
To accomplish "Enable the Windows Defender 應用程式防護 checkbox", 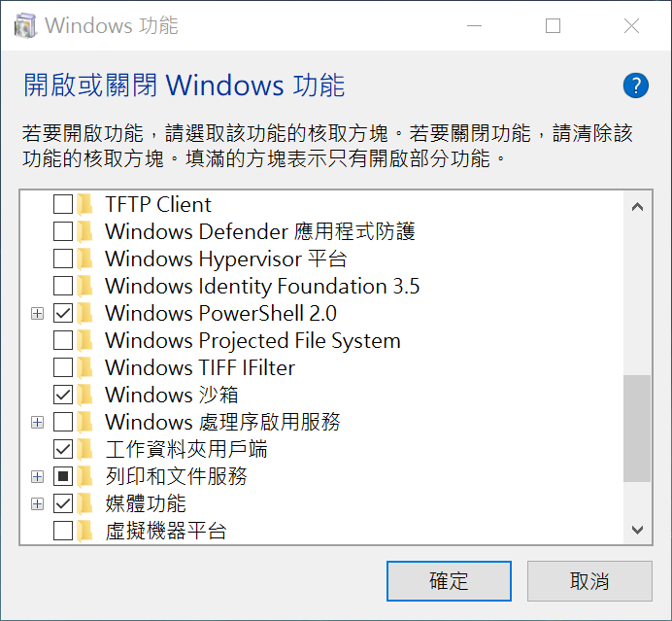I will (x=62, y=232).
